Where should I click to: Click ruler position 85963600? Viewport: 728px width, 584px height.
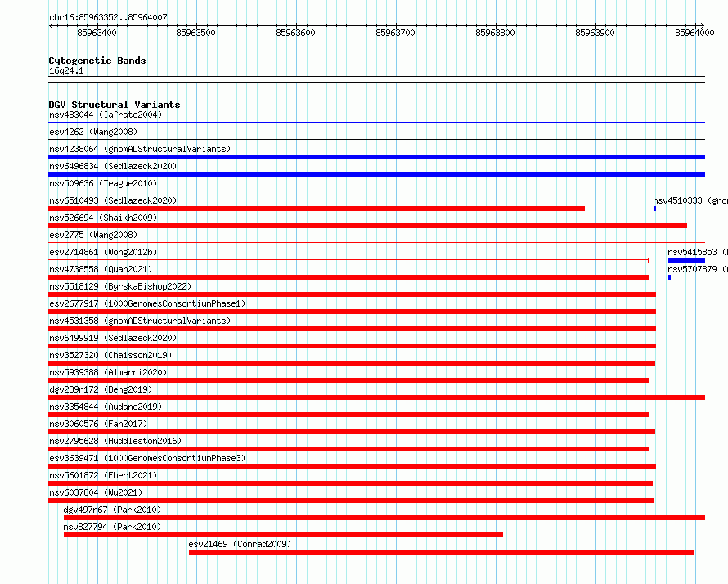click(296, 33)
